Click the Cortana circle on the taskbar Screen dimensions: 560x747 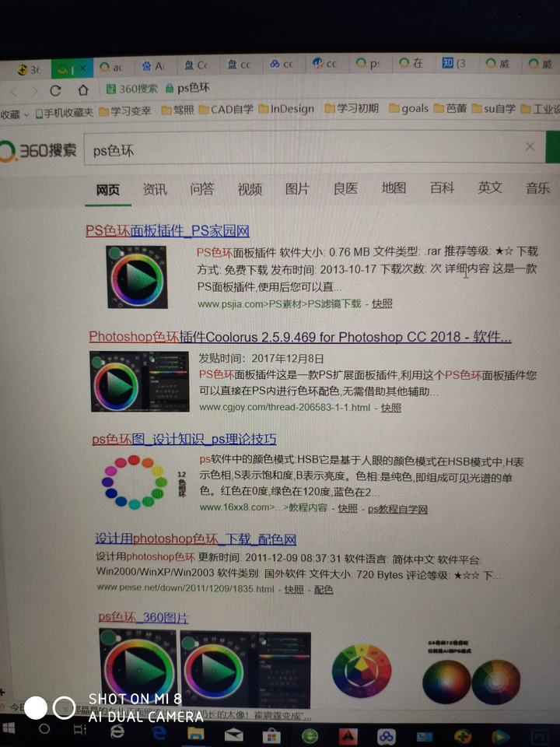tap(44, 729)
